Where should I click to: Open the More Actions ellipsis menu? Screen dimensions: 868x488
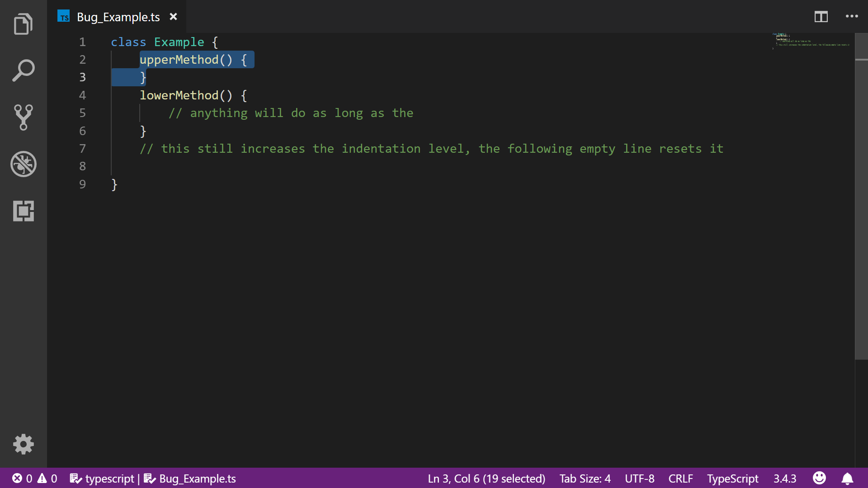[852, 17]
